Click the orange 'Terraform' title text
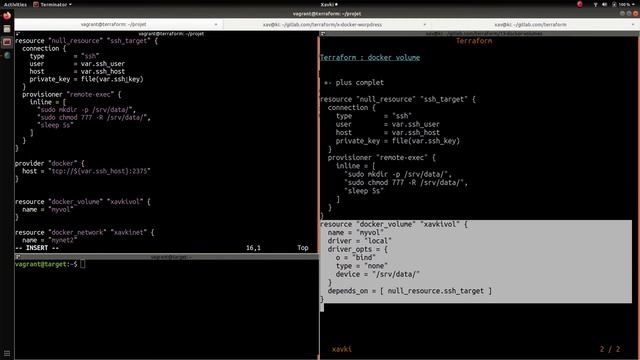The image size is (640, 360). point(474,41)
